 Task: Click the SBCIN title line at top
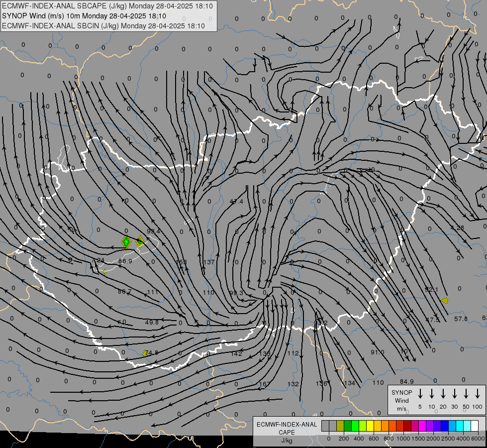coord(103,26)
